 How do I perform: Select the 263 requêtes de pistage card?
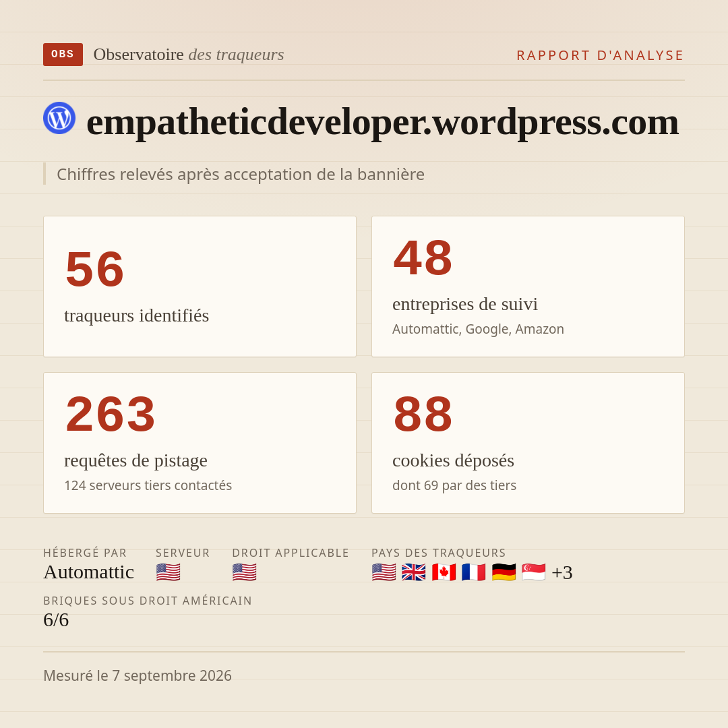tap(200, 443)
